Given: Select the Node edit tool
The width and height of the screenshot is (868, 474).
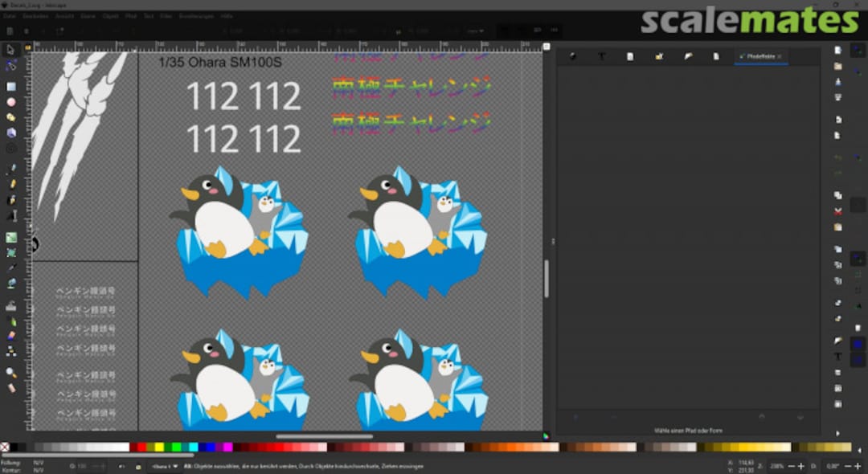Looking at the screenshot, I should [x=11, y=67].
